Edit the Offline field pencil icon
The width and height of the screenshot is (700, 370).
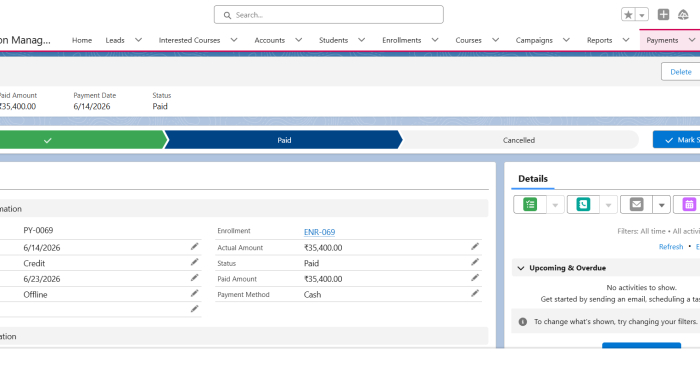coord(195,293)
